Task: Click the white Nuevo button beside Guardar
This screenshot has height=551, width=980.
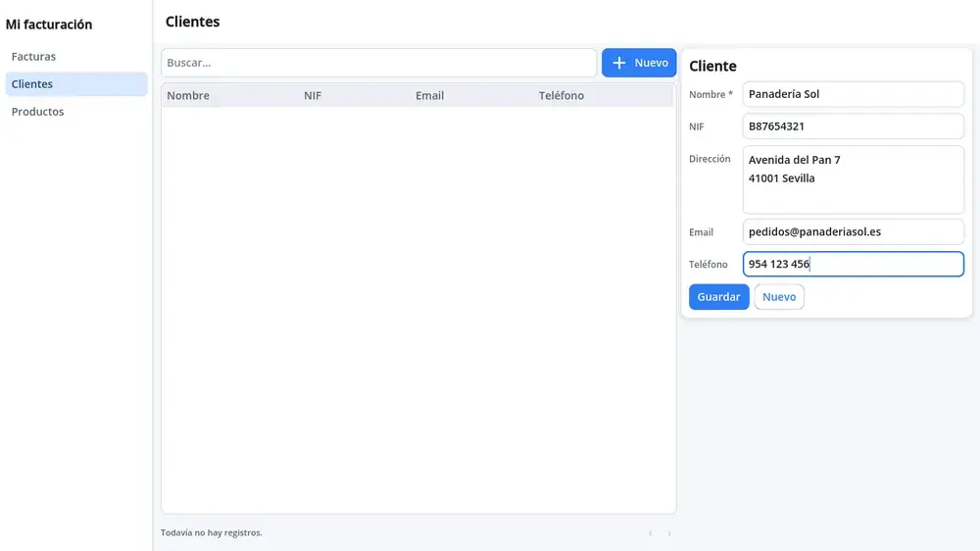Action: point(779,297)
